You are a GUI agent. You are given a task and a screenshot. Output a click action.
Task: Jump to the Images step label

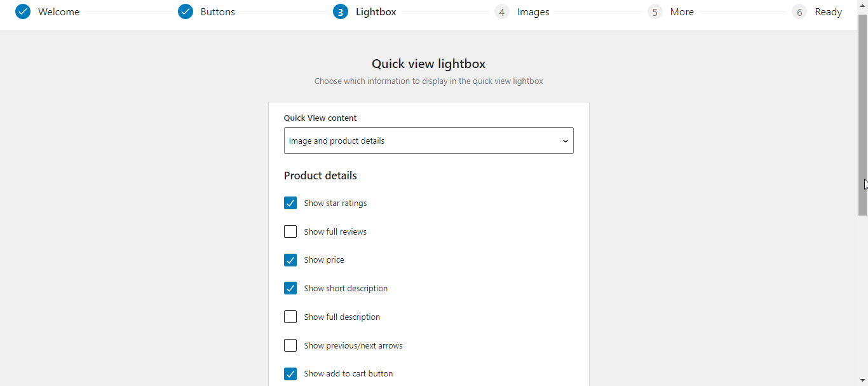click(533, 11)
